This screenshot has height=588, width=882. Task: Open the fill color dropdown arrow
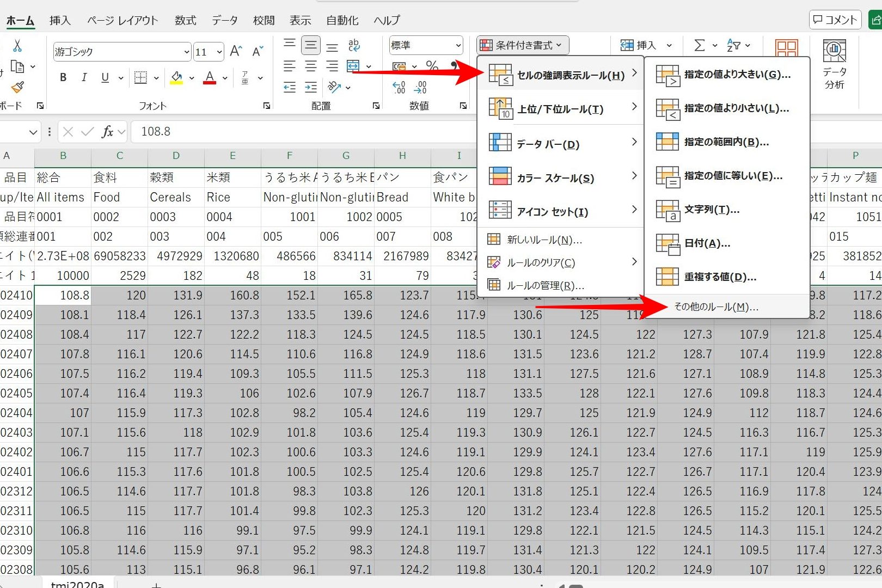[192, 78]
